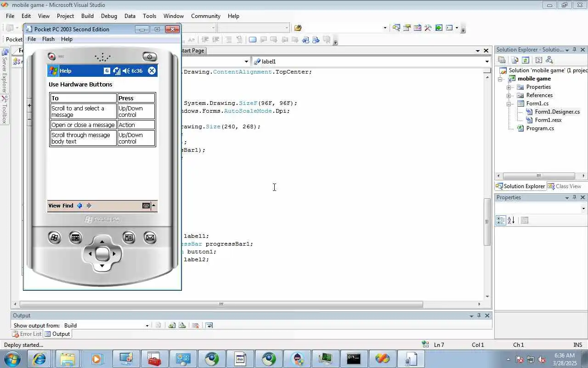
Task: Click Categorized icon in Properties panel
Action: point(501,220)
